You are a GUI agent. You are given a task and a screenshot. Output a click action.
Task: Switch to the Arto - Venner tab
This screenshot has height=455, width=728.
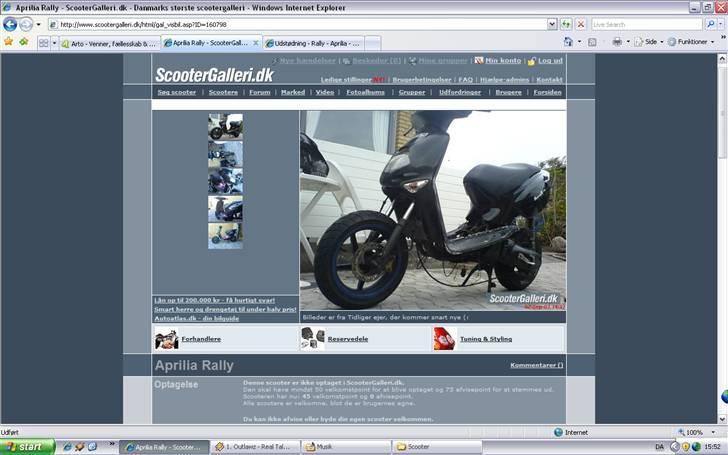click(110, 44)
